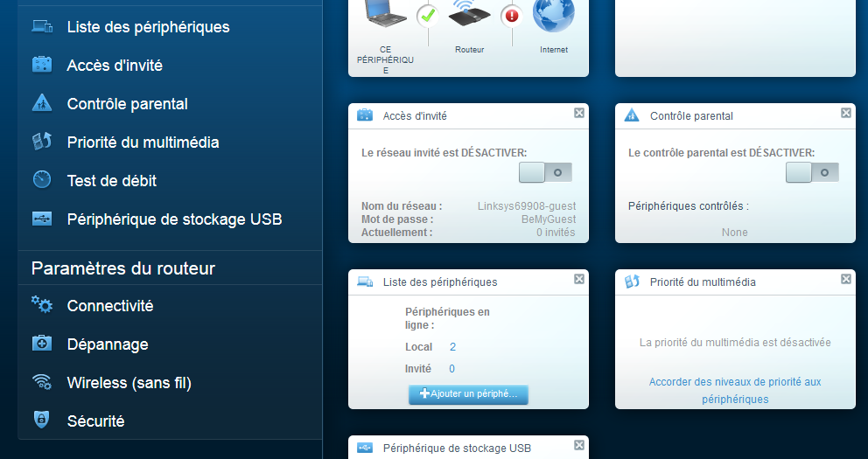Image resolution: width=868 pixels, height=459 pixels.
Task: Click the Périphérique de stockage USB sidebar icon
Action: (42, 219)
